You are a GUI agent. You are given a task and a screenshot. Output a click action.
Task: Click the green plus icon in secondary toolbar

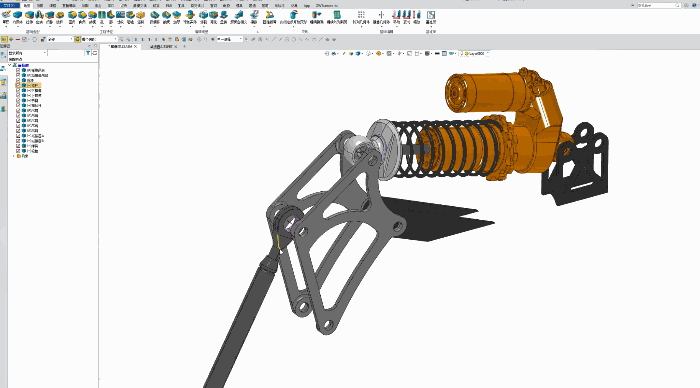(x=11, y=39)
